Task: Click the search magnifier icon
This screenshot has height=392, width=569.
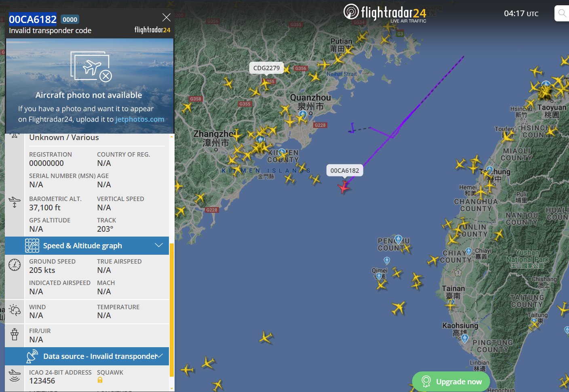Action: point(562,13)
